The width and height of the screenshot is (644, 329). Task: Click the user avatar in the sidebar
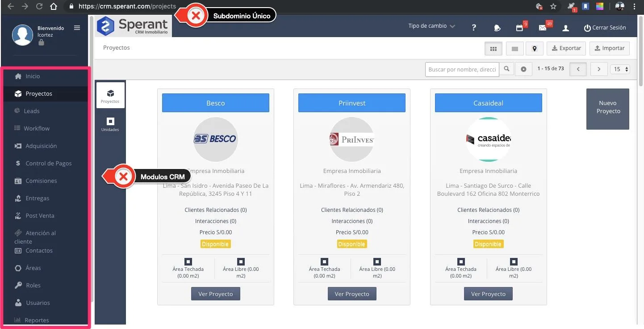[23, 35]
